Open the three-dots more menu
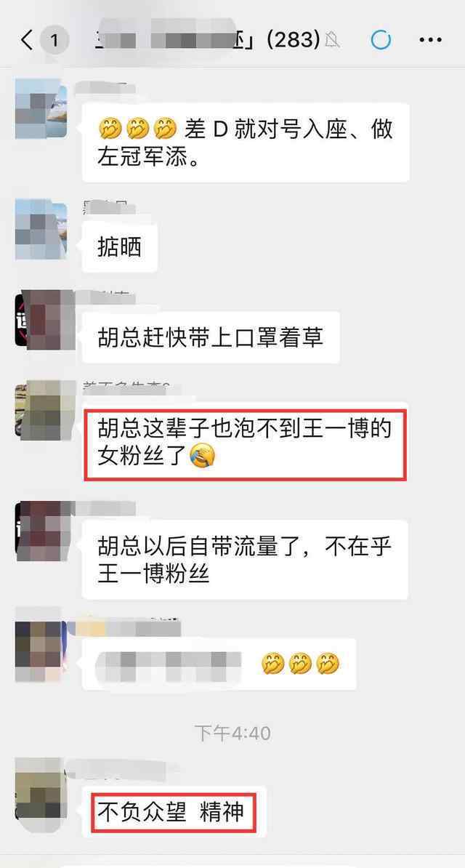Viewport: 465px width, 868px height. [430, 40]
